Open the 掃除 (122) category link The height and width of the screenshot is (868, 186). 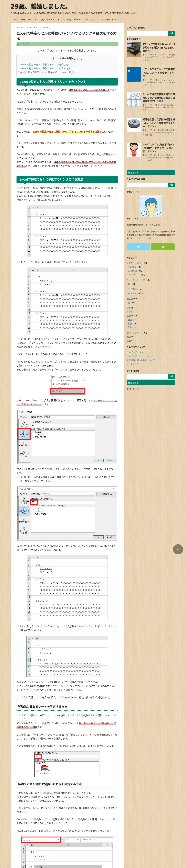[x=130, y=319]
